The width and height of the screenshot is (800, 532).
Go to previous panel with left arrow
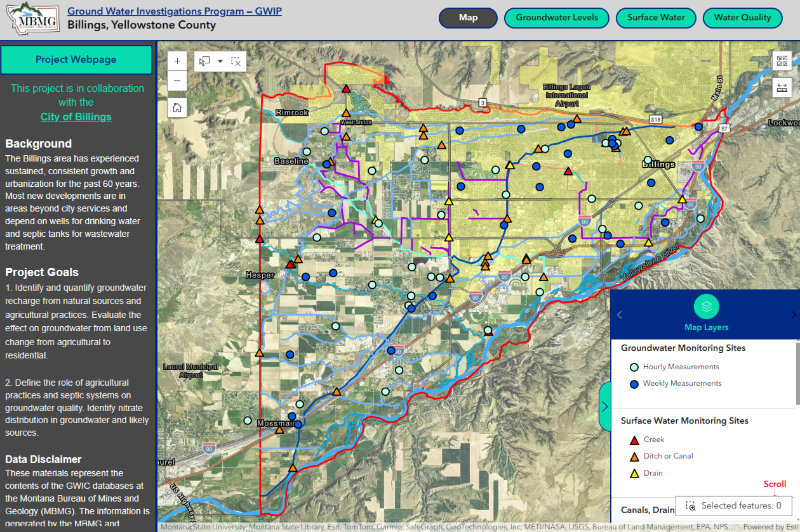coord(619,315)
